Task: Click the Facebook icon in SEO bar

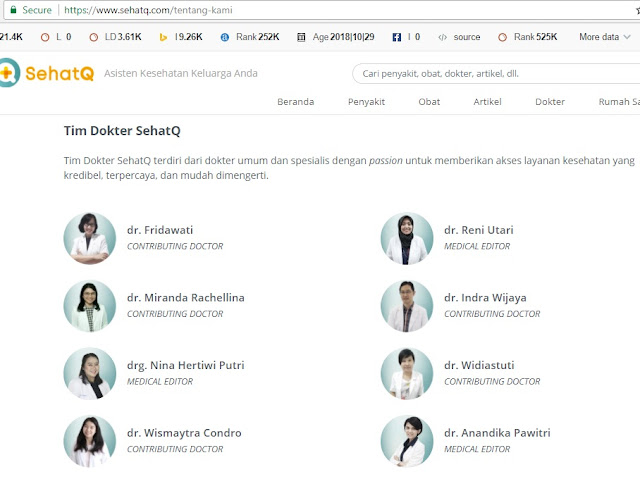Action: tap(396, 37)
